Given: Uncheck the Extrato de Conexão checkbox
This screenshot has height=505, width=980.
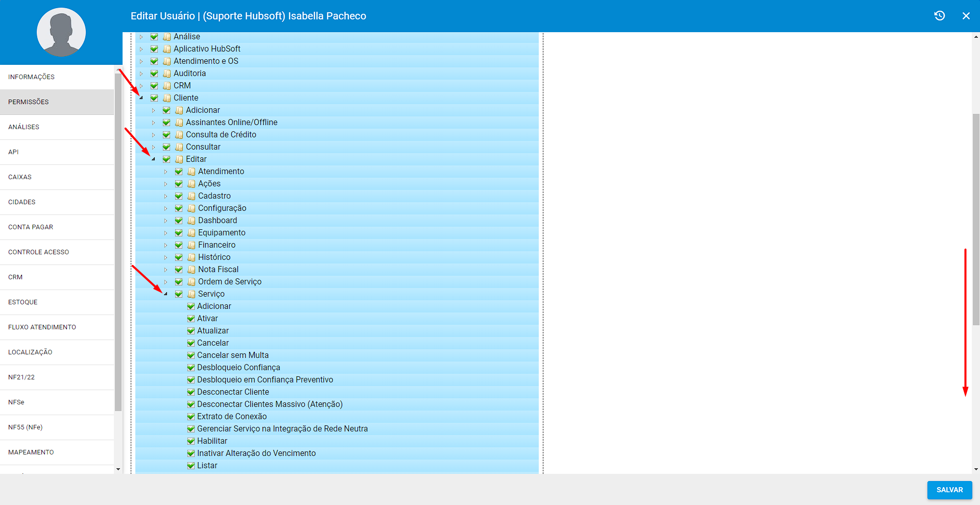Looking at the screenshot, I should (191, 417).
